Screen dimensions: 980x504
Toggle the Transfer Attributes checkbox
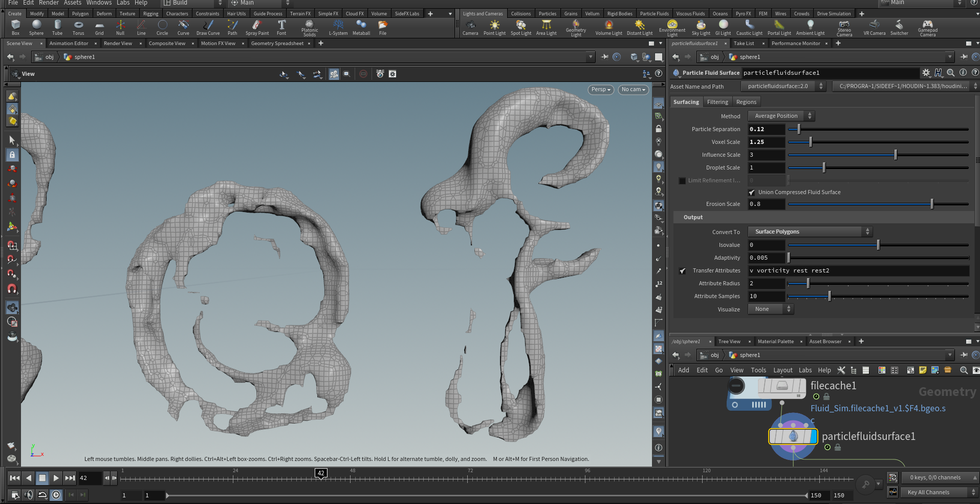tap(682, 271)
